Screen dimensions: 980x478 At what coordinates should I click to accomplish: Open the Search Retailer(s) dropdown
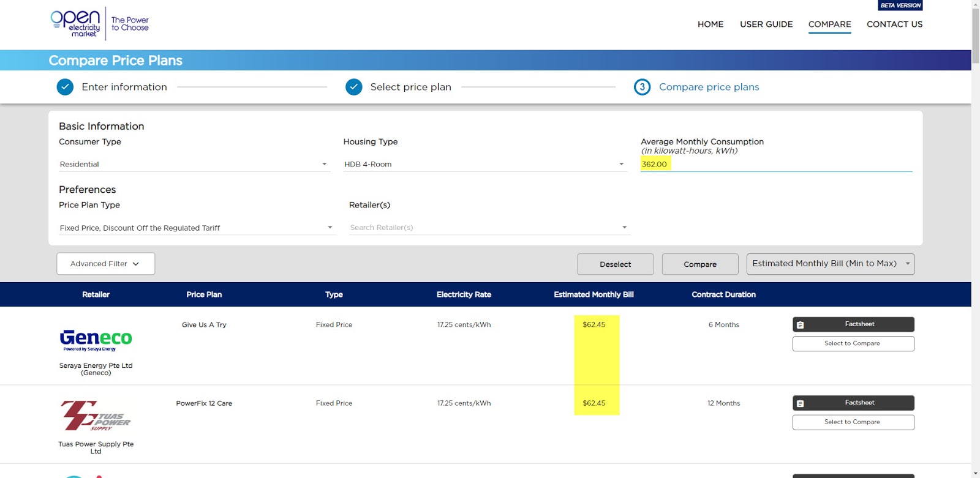point(489,228)
